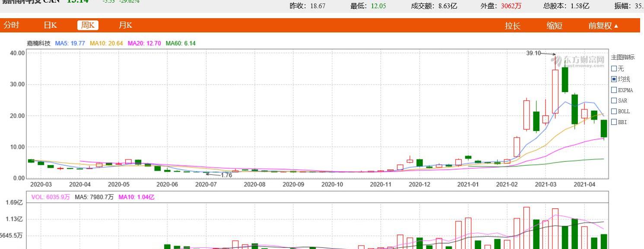Click the 1.13亿 volume axis label

point(14,219)
